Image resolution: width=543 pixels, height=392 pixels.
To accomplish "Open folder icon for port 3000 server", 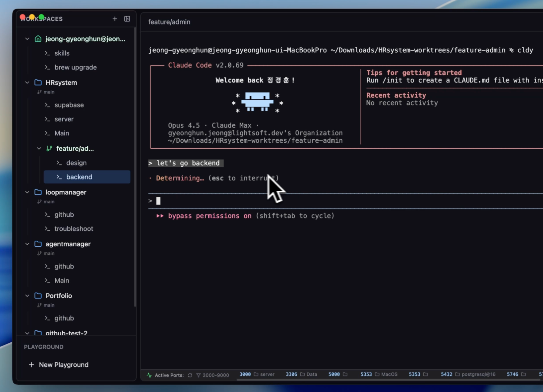I will pyautogui.click(x=256, y=374).
